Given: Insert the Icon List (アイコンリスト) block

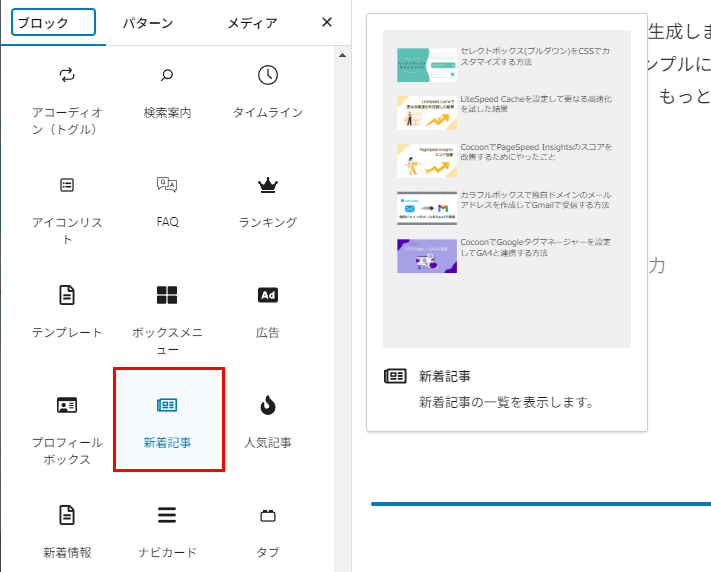Looking at the screenshot, I should point(67,205).
